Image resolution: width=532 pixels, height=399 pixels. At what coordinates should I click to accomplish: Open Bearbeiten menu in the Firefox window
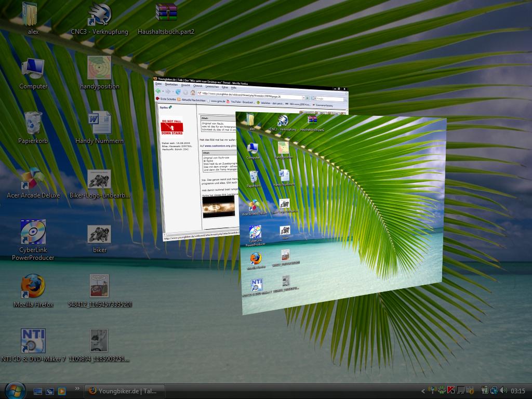pyautogui.click(x=171, y=85)
